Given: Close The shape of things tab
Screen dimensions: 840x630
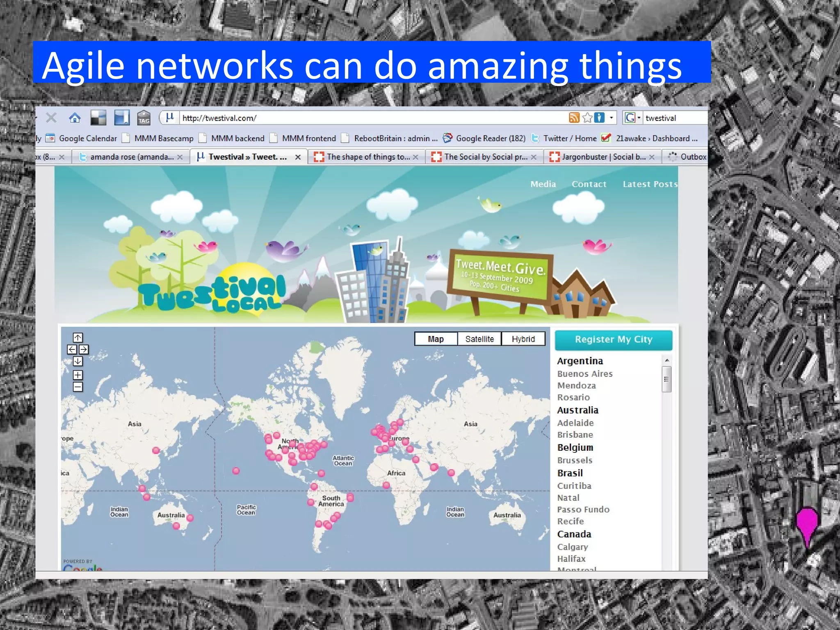Looking at the screenshot, I should 415,157.
